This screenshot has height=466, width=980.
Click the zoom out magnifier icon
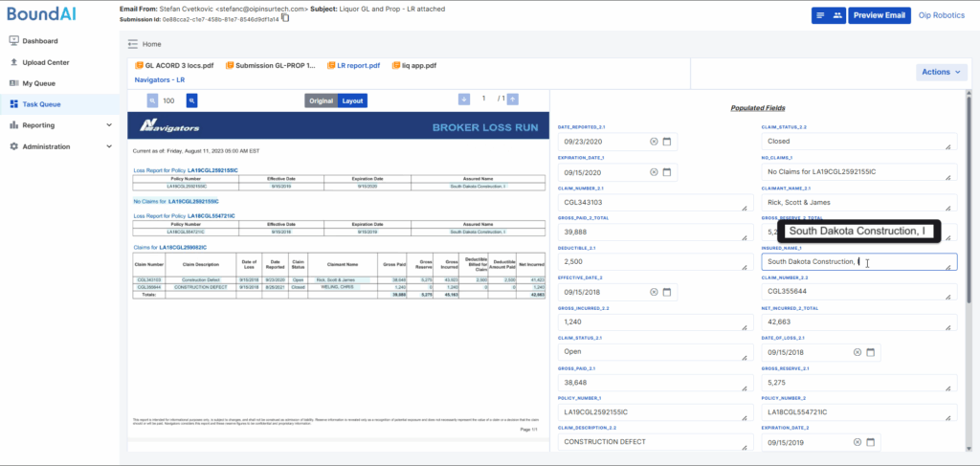tap(152, 100)
